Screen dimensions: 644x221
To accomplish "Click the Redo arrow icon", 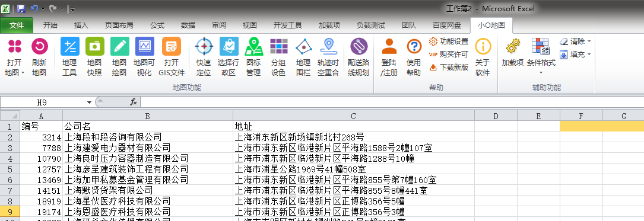I will coord(53,8).
